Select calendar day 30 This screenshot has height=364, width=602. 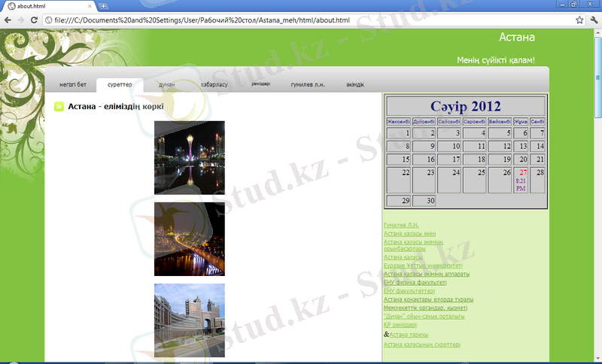424,201
